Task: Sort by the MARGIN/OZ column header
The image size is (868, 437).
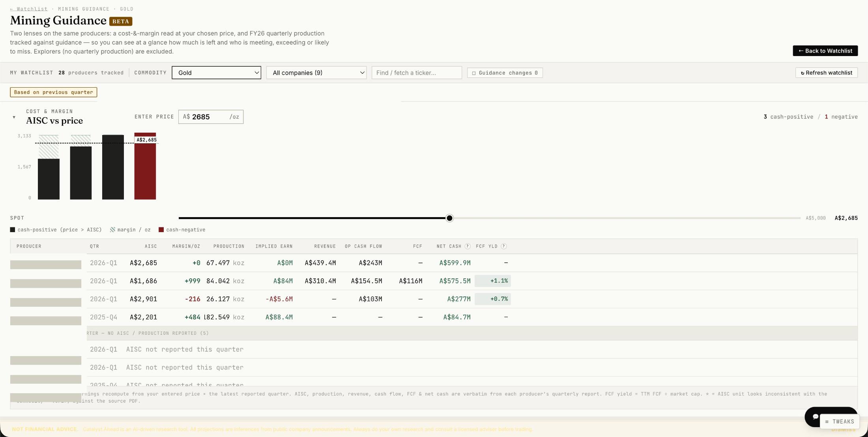Action: coord(186,246)
